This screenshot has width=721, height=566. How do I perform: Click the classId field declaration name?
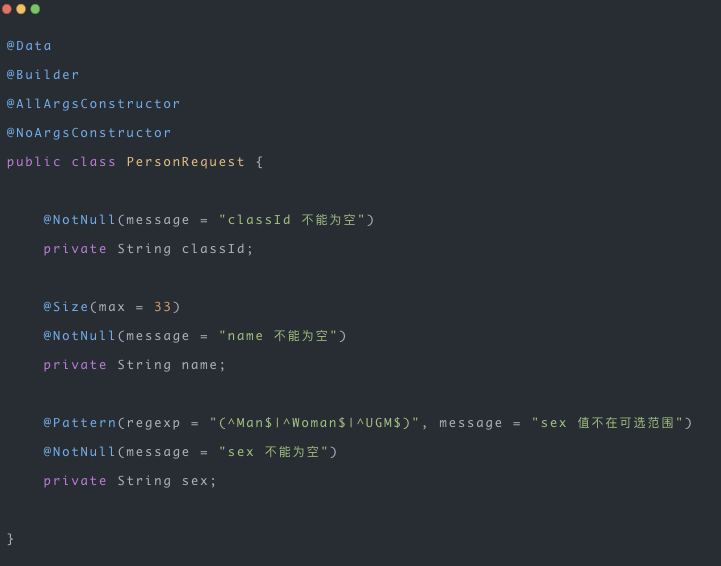214,249
